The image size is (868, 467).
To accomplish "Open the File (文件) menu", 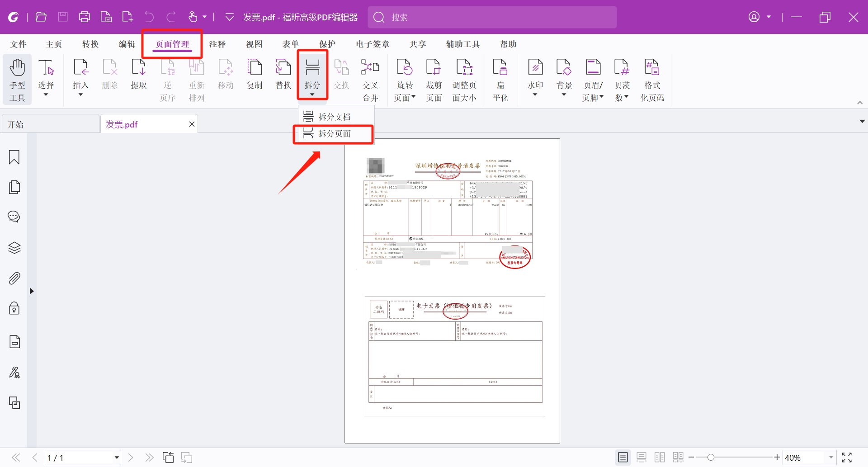I will 19,44.
